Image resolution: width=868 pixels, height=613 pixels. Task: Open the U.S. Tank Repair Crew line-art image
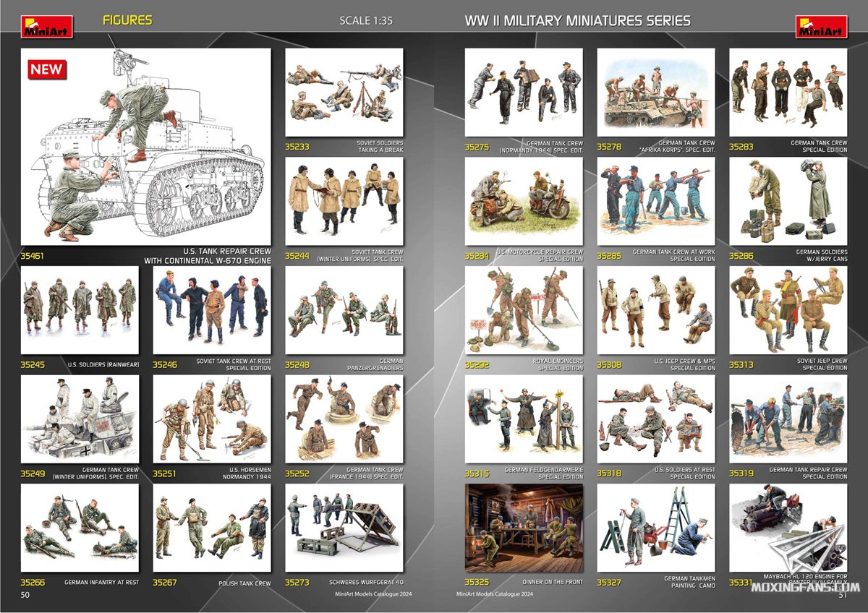[145, 147]
